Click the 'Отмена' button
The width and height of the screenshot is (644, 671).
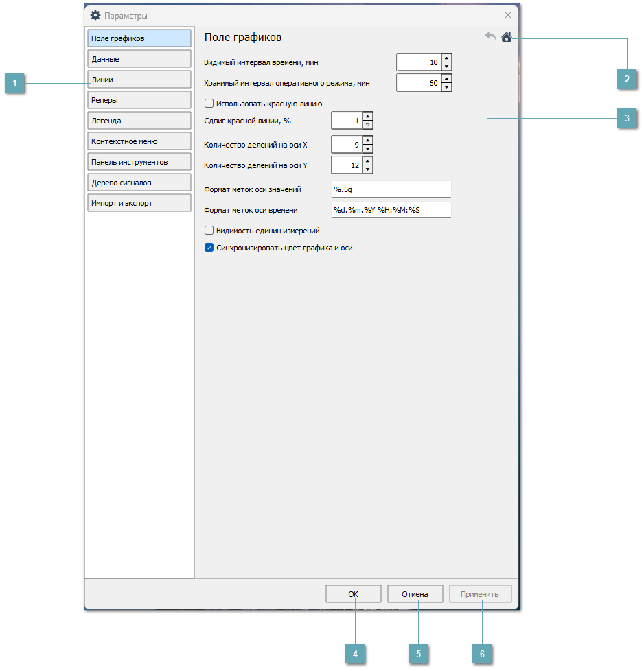pyautogui.click(x=415, y=594)
